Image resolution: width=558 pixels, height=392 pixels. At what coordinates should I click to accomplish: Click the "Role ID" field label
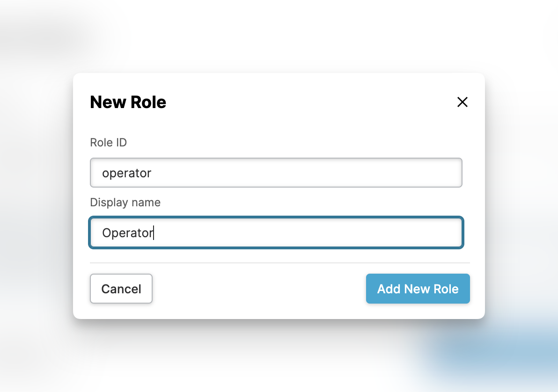pyautogui.click(x=108, y=142)
